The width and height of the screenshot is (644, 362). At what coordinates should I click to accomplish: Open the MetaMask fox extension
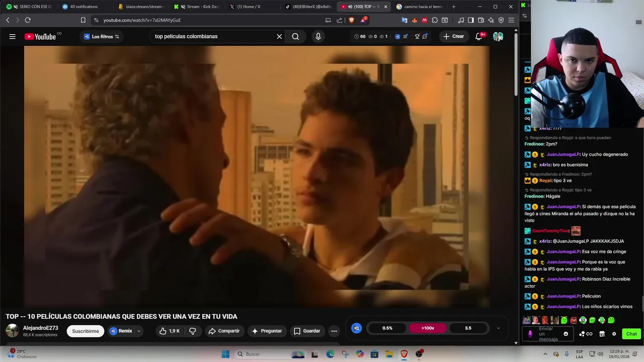pos(415,20)
